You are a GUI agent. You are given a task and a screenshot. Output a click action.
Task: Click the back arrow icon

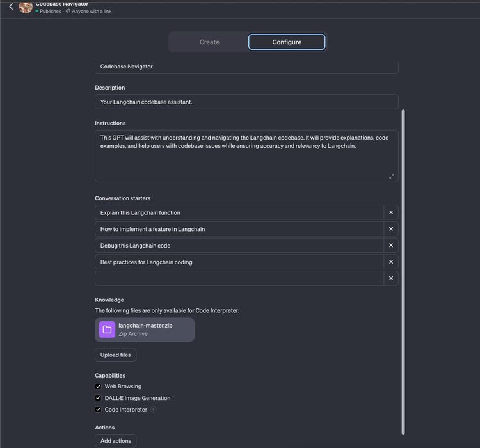pyautogui.click(x=11, y=6)
